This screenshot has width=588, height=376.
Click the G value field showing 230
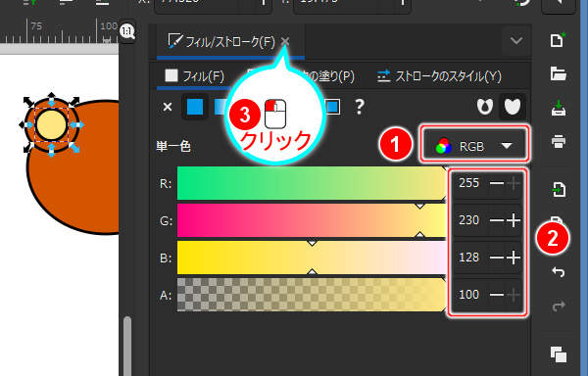(x=469, y=220)
